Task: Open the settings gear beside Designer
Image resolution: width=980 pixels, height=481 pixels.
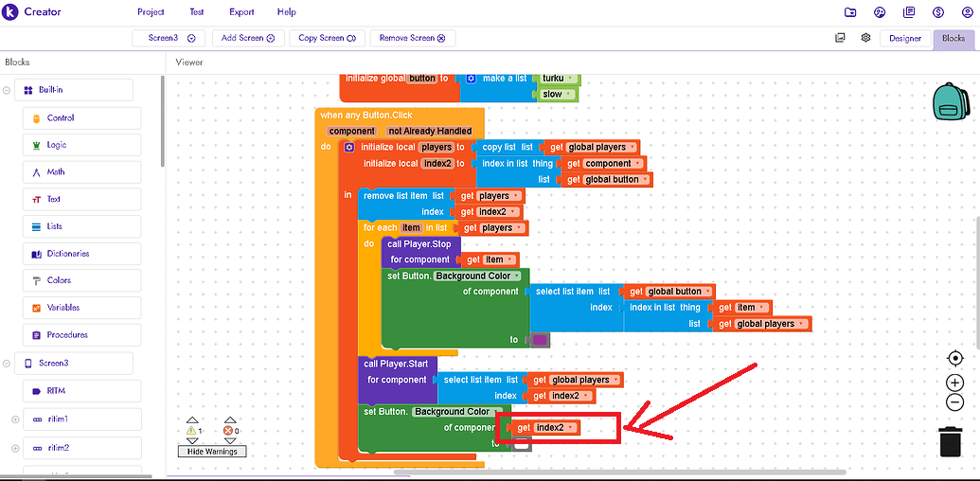Action: point(865,38)
